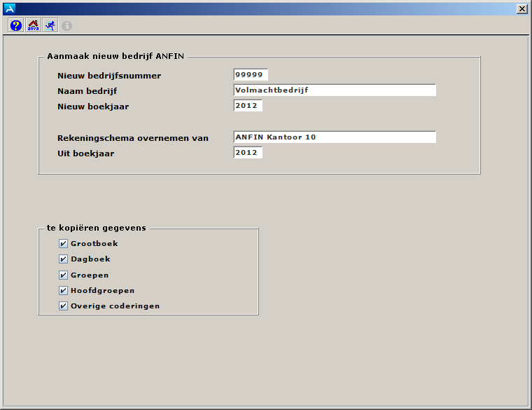Click the Rekeningschema overnemen van field
The width and height of the screenshot is (532, 410).
(335, 137)
